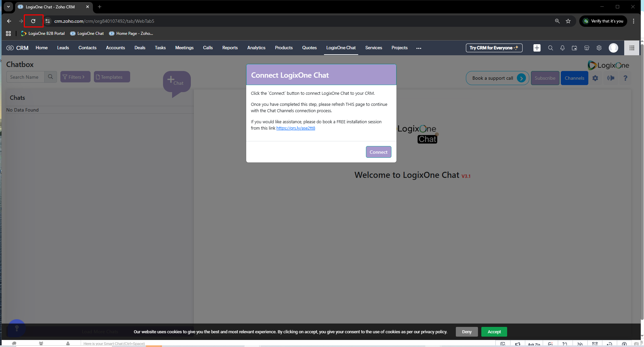
Task: Open the Quotes module
Action: point(310,48)
